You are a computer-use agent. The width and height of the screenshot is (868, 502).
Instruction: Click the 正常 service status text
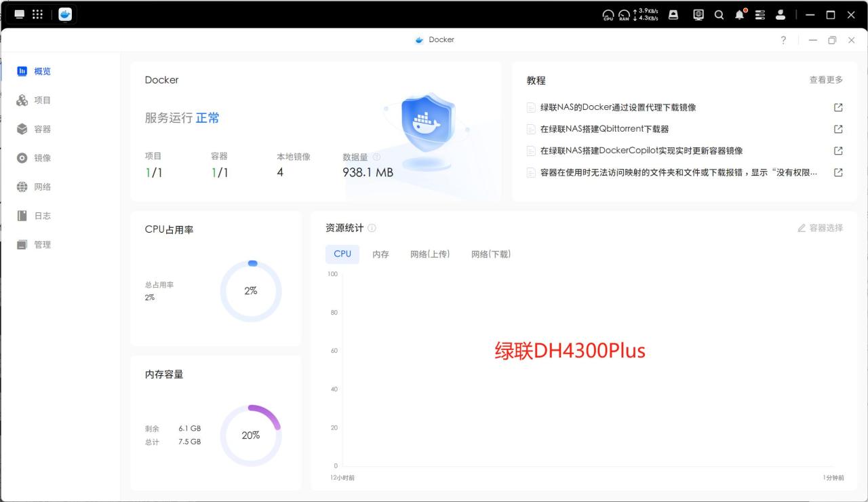[208, 118]
